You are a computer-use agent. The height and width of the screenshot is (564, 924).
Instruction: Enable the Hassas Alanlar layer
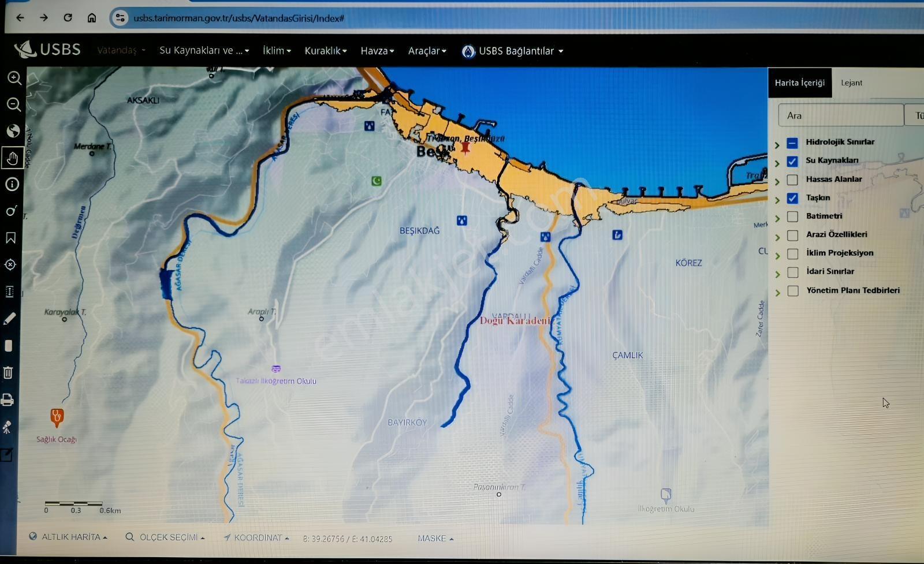[x=792, y=180]
